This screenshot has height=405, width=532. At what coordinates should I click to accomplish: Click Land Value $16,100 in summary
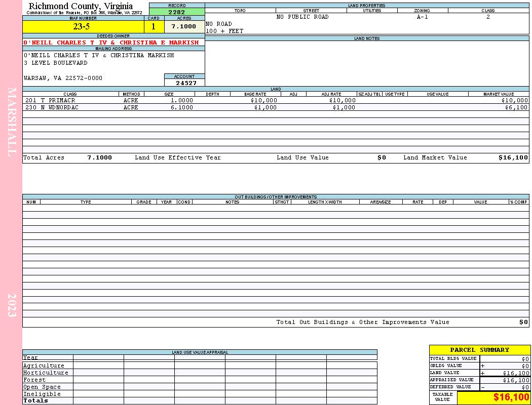pos(516,373)
